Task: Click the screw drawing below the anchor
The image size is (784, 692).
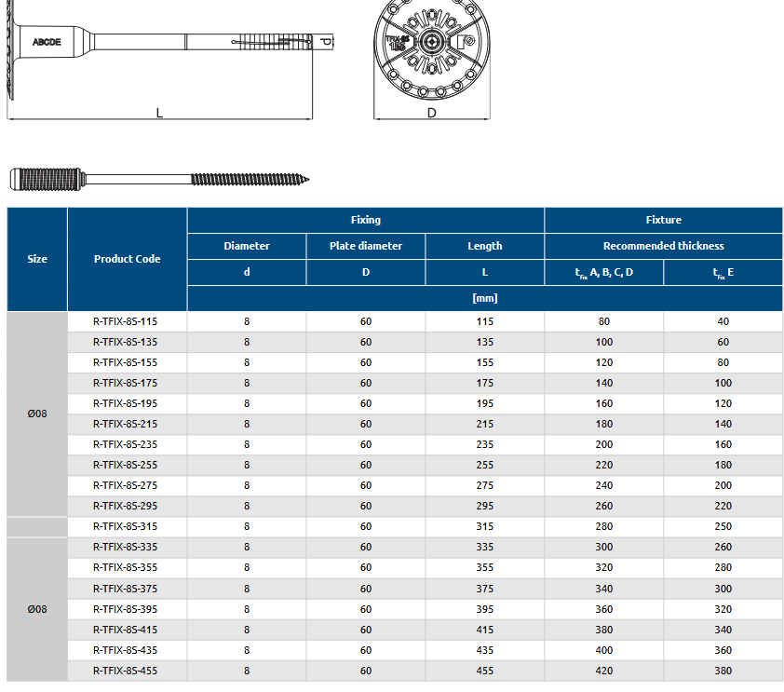Action: click(x=159, y=179)
